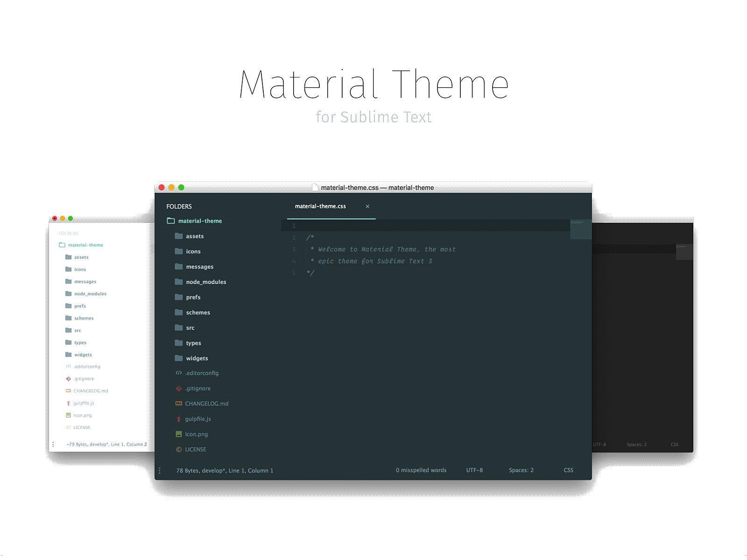Viewport: 747px width, 560px height.
Task: Collapse the src folder
Action: pos(180,328)
